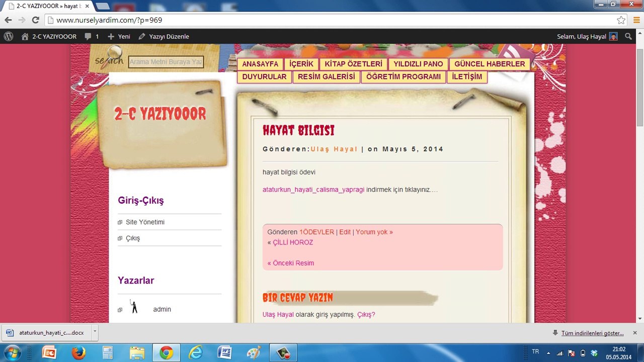
Task: Click the Yorum yok » link
Action: [x=374, y=232]
